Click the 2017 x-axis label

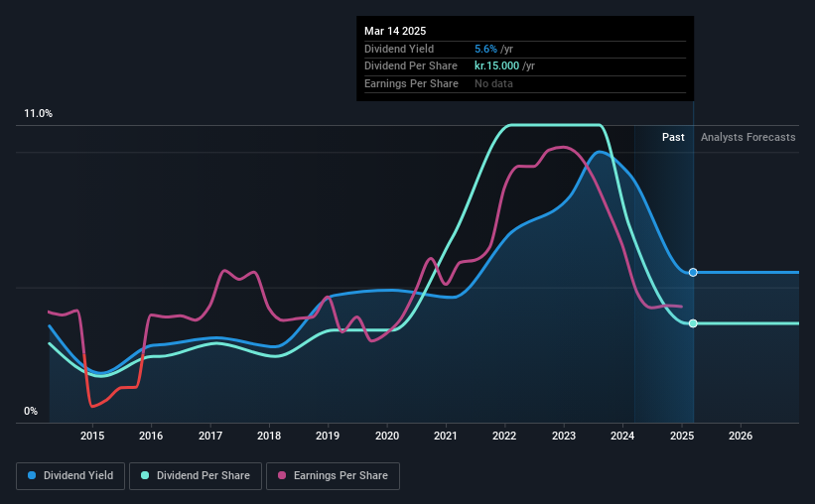click(x=210, y=436)
